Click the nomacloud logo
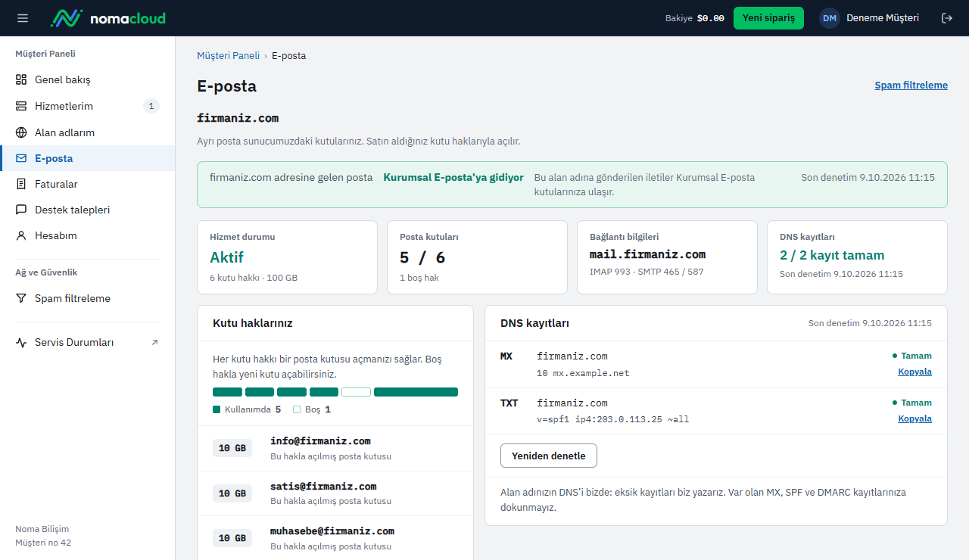 pos(107,18)
